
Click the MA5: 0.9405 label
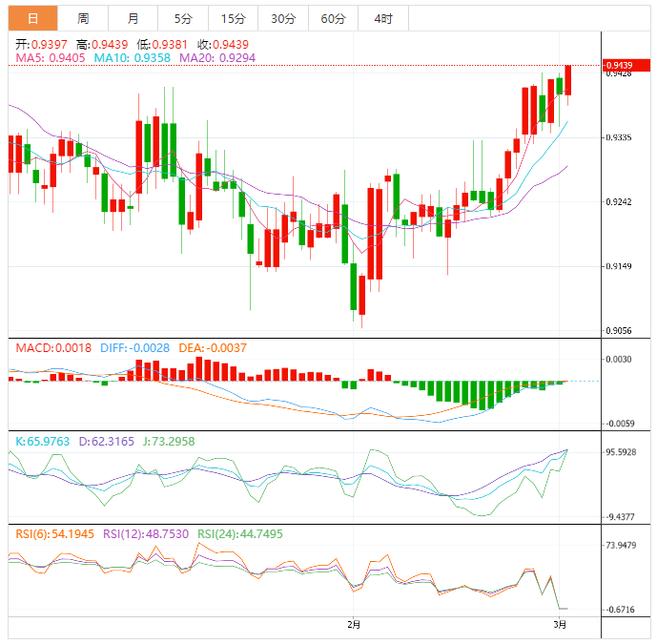(x=51, y=58)
